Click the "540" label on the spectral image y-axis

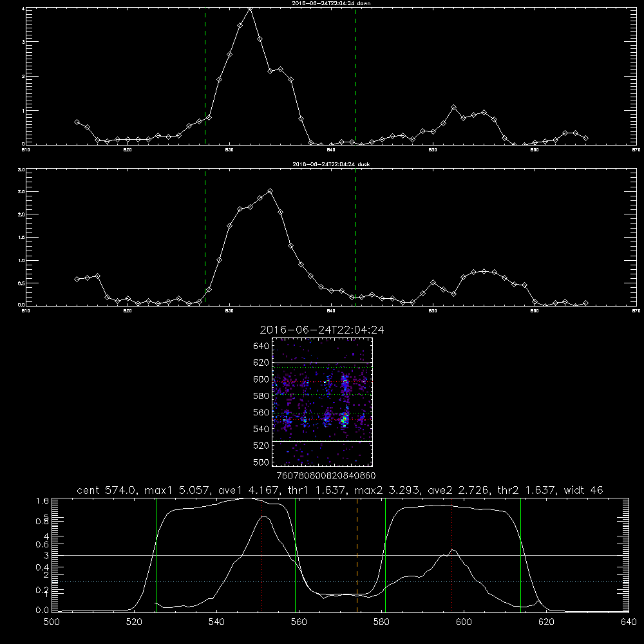click(261, 429)
